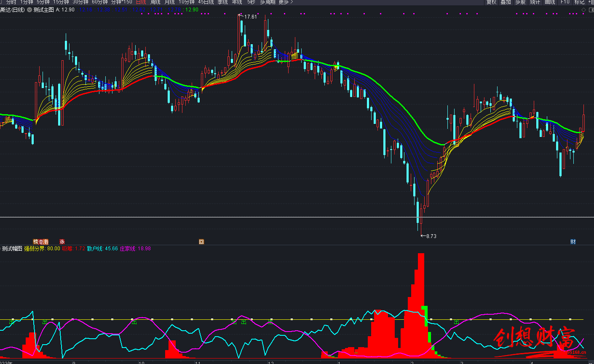Click the diamond icon at chart top-right
Viewport: 594px width, 364px height.
click(583, 10)
